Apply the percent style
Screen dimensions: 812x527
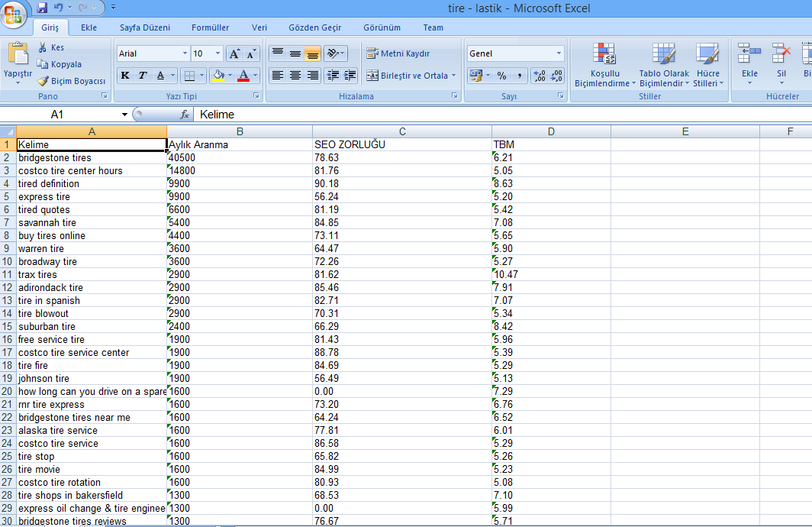(501, 76)
